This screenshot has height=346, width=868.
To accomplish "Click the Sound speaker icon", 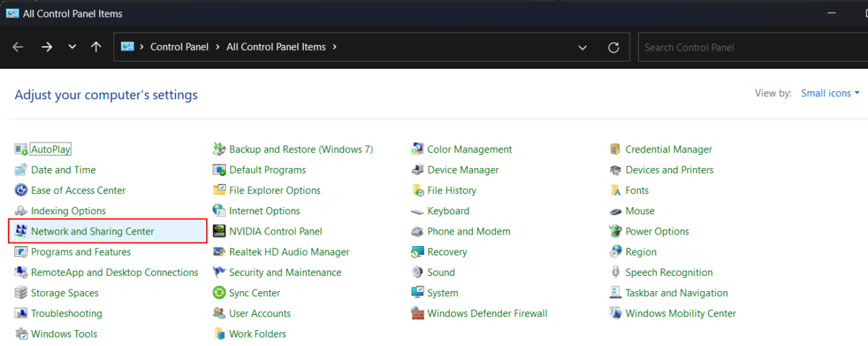I will 417,273.
